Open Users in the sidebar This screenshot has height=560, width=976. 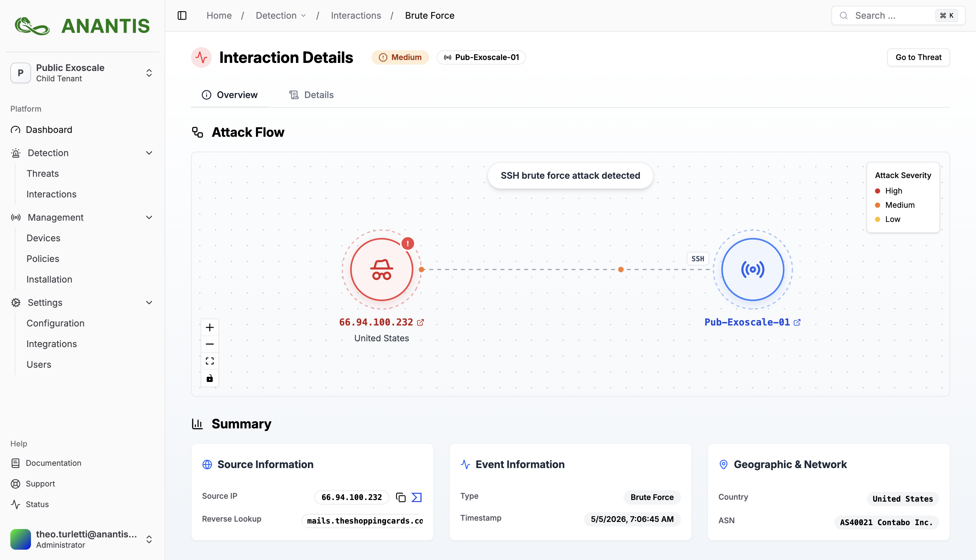point(39,365)
